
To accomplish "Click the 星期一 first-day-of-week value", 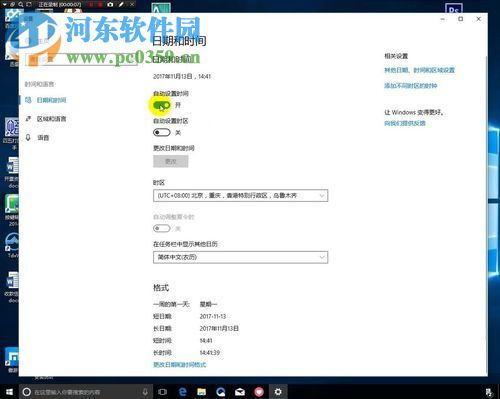I will [x=208, y=304].
